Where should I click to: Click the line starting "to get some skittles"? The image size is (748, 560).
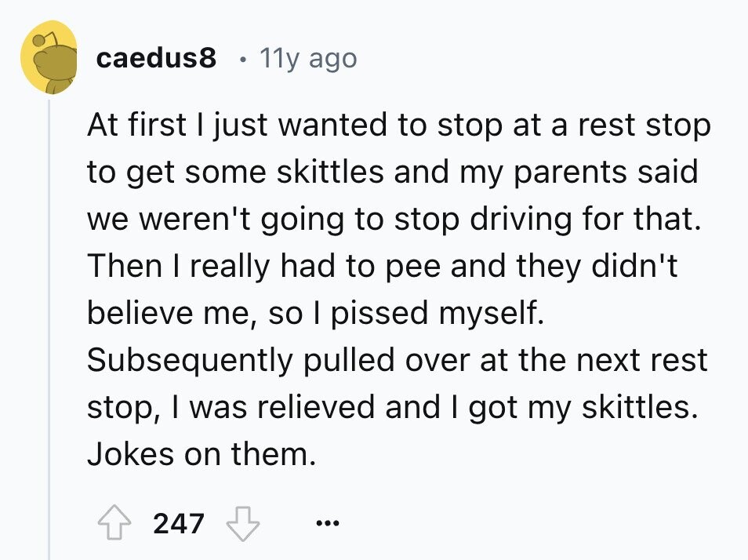393,173
